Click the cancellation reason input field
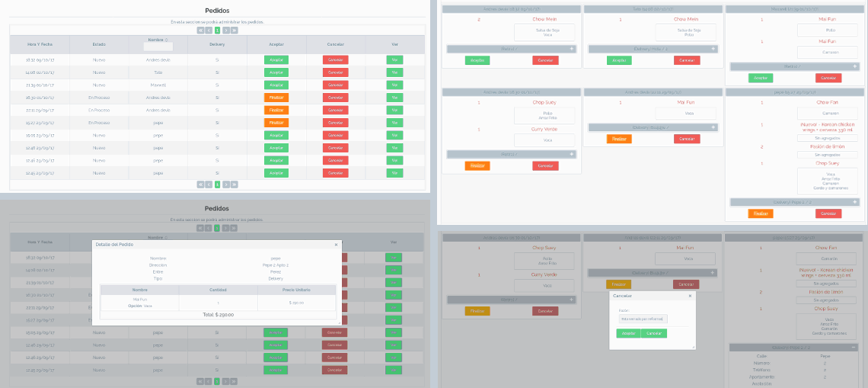The height and width of the screenshot is (388, 868). point(643,319)
